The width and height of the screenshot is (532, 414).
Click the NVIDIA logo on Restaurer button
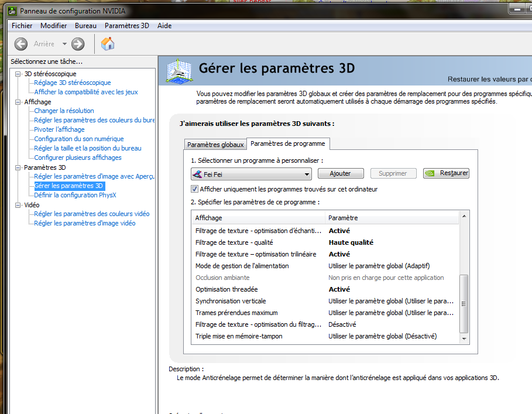tap(430, 173)
